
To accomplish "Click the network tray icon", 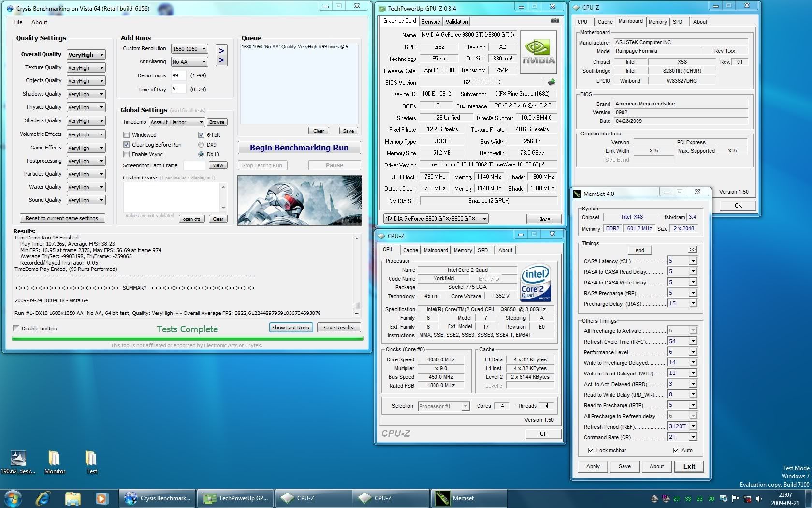I will coord(747,499).
